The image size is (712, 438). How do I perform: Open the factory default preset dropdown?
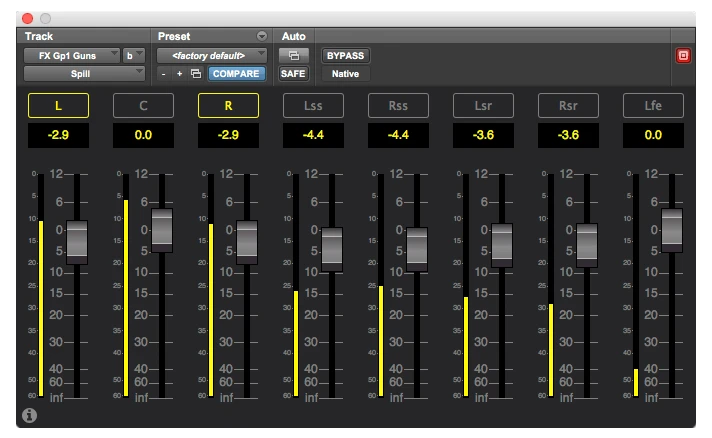[212, 56]
